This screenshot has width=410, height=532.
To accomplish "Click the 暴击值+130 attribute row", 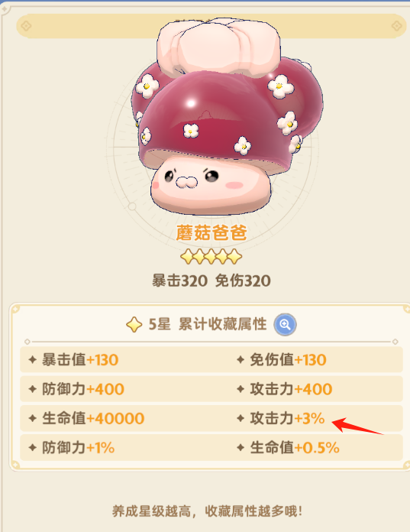I will point(73,360).
